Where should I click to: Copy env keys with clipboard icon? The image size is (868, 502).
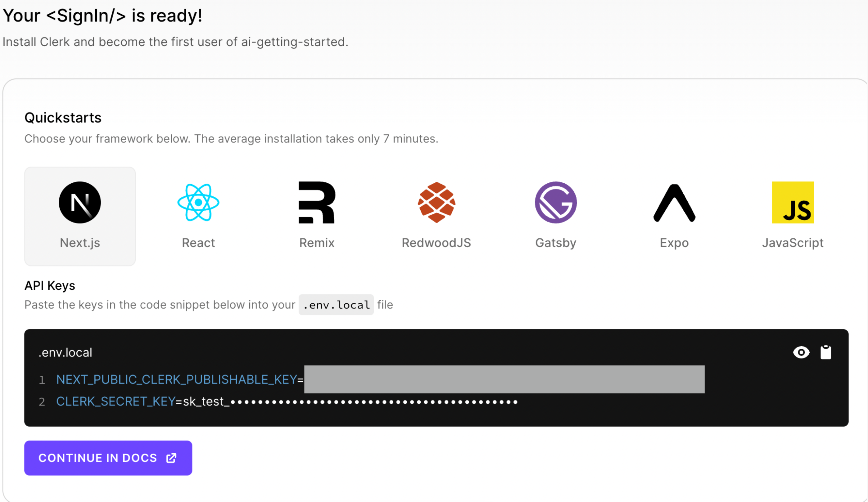click(x=826, y=352)
